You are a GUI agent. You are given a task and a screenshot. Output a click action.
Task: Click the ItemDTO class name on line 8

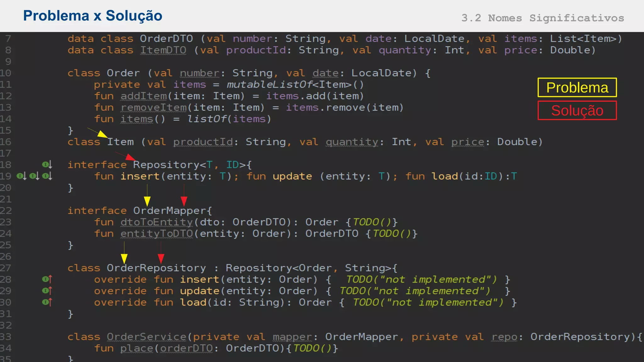(x=163, y=50)
